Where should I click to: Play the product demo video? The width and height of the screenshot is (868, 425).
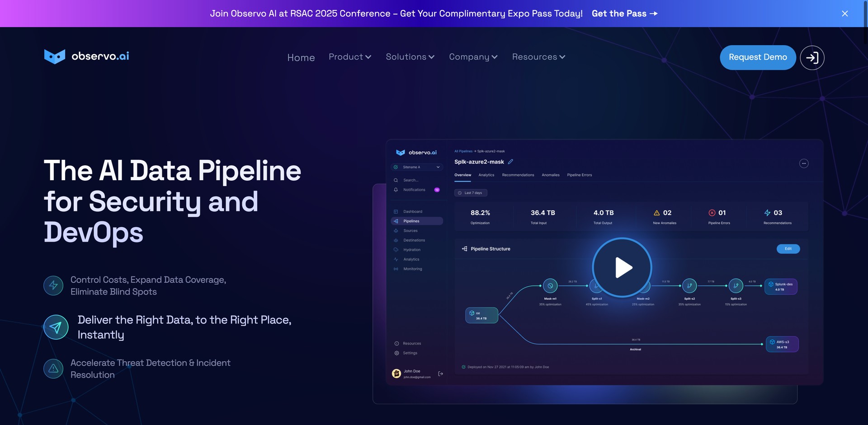[x=622, y=267]
